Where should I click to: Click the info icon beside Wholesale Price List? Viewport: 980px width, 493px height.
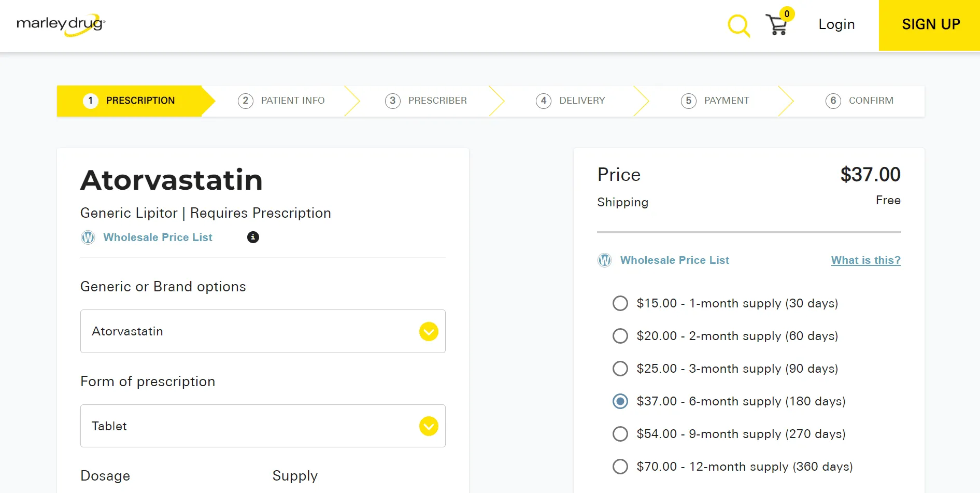253,237
